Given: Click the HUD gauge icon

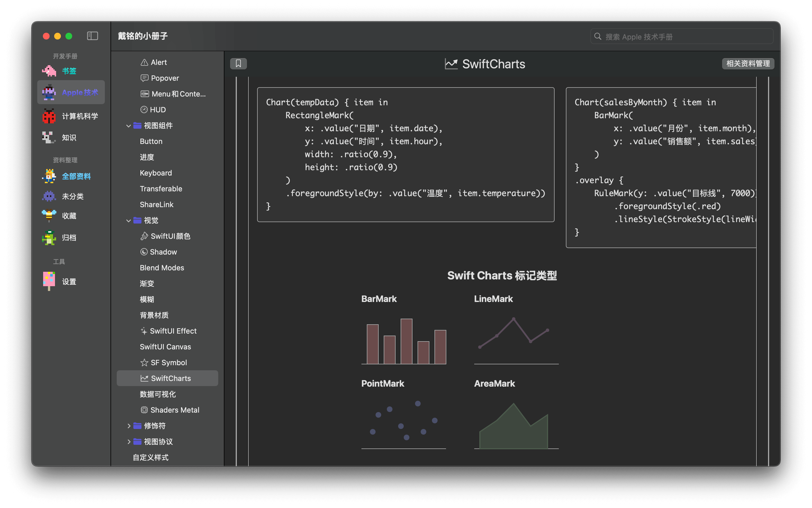Looking at the screenshot, I should tap(144, 110).
